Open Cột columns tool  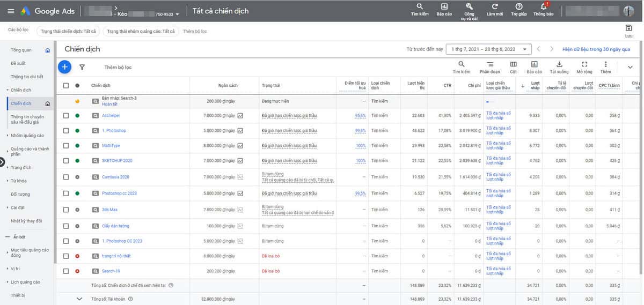point(514,67)
